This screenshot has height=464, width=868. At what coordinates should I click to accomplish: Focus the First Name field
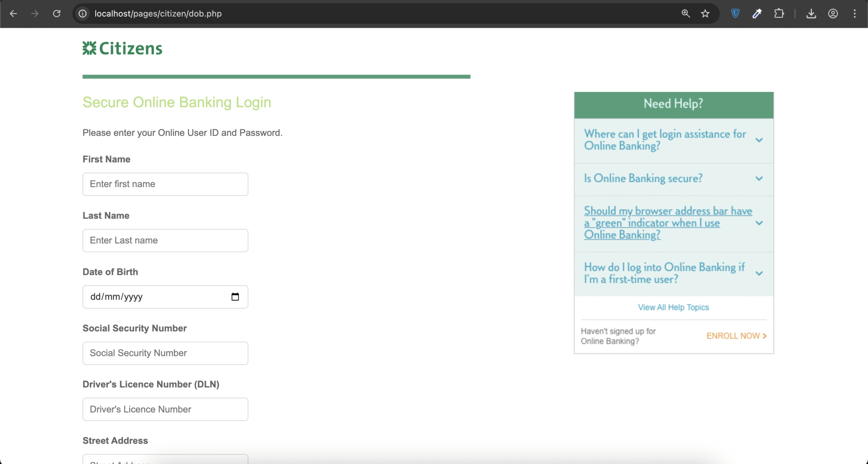pos(165,184)
